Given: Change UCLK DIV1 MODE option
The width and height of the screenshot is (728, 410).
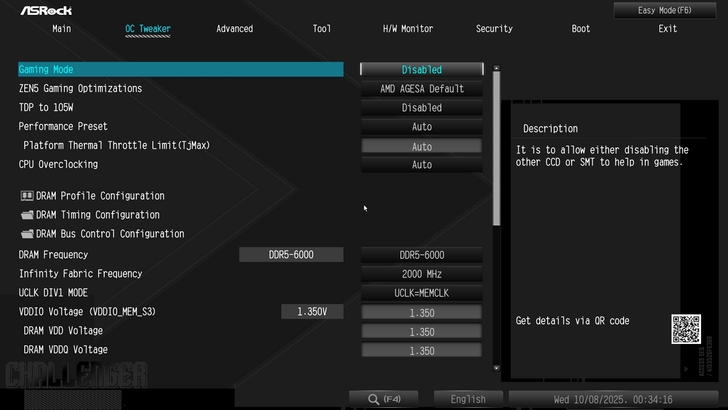Looking at the screenshot, I should (421, 293).
